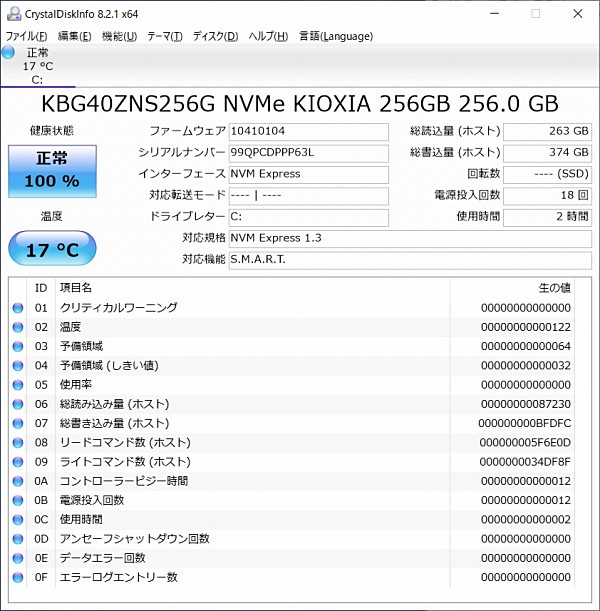Click the CrystalDiskInfo app icon in title bar
The image size is (600, 611).
pos(10,13)
